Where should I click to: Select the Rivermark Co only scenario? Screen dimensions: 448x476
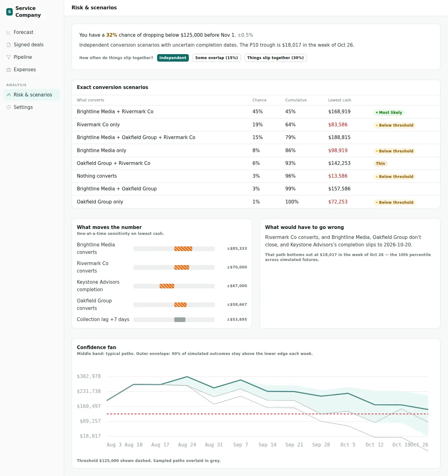[x=256, y=125]
